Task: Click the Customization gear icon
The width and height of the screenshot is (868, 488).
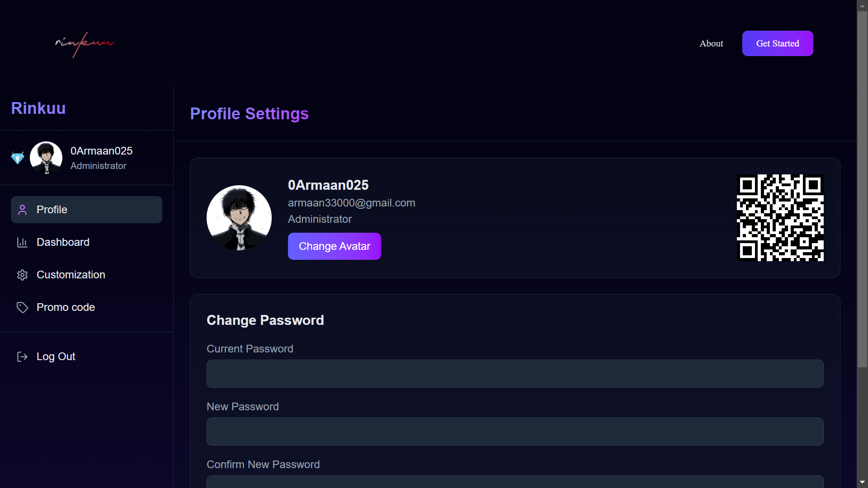Action: [22, 275]
